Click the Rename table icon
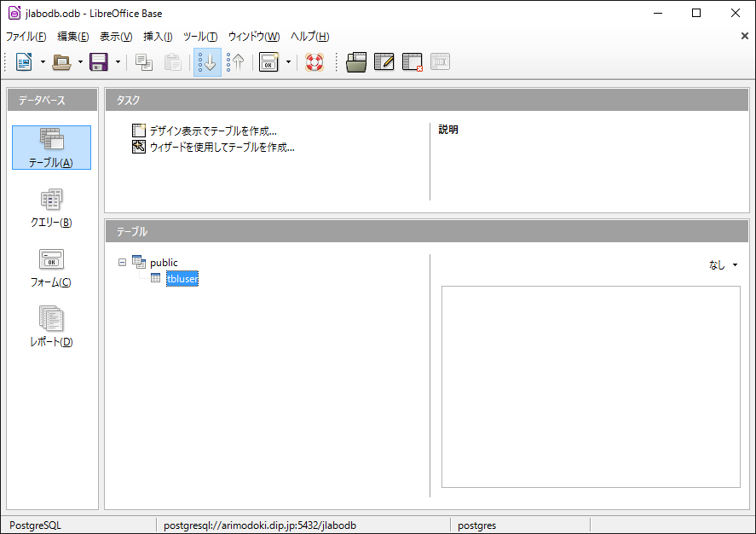 (x=440, y=62)
